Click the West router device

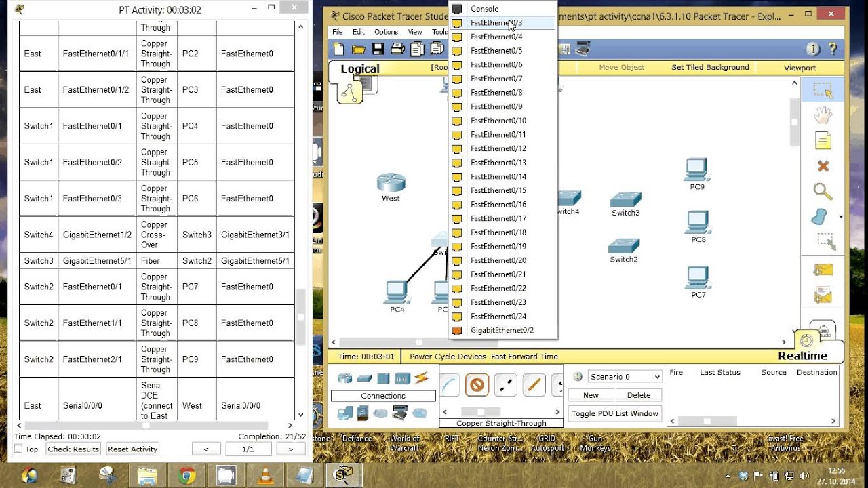tap(391, 183)
